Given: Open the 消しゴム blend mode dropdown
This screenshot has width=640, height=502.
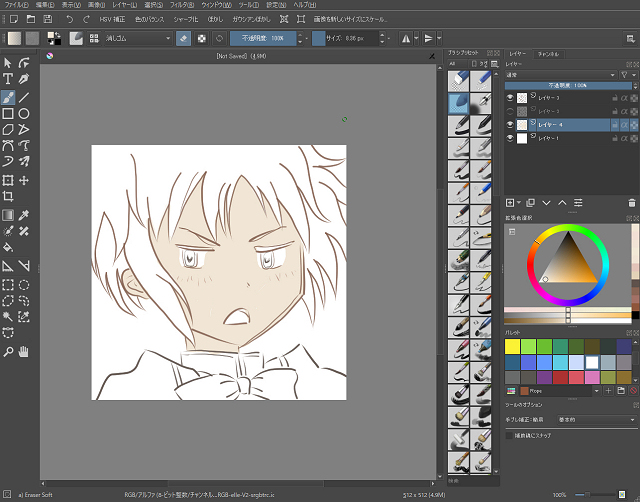Looking at the screenshot, I should 134,38.
